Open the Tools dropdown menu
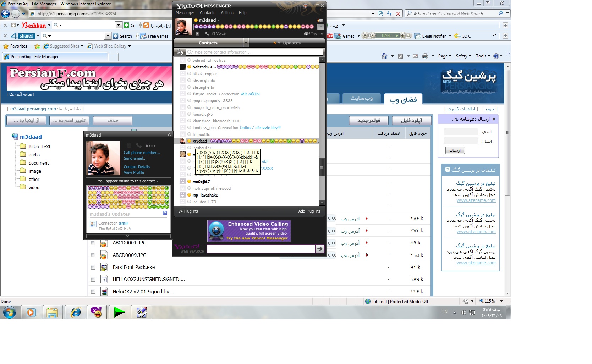592x364 pixels. click(483, 56)
